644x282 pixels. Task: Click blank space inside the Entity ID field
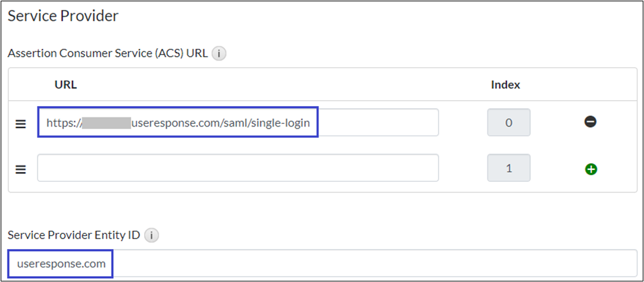tap(368, 264)
